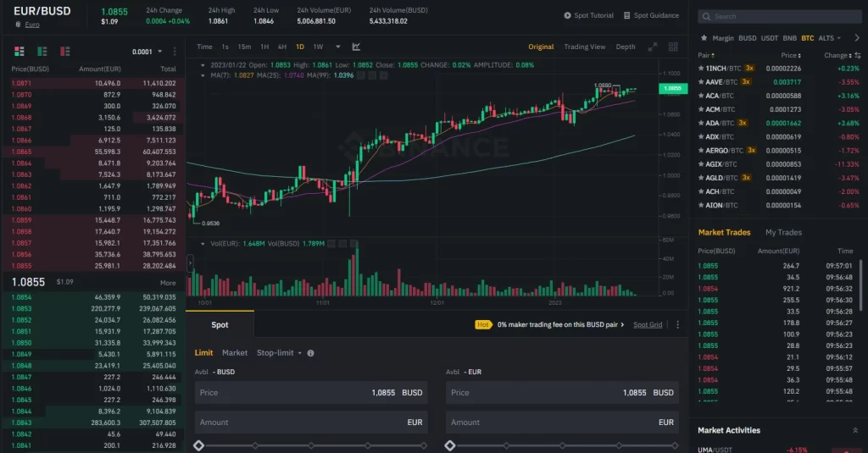Click the info icon beside Stop-limit

(310, 353)
